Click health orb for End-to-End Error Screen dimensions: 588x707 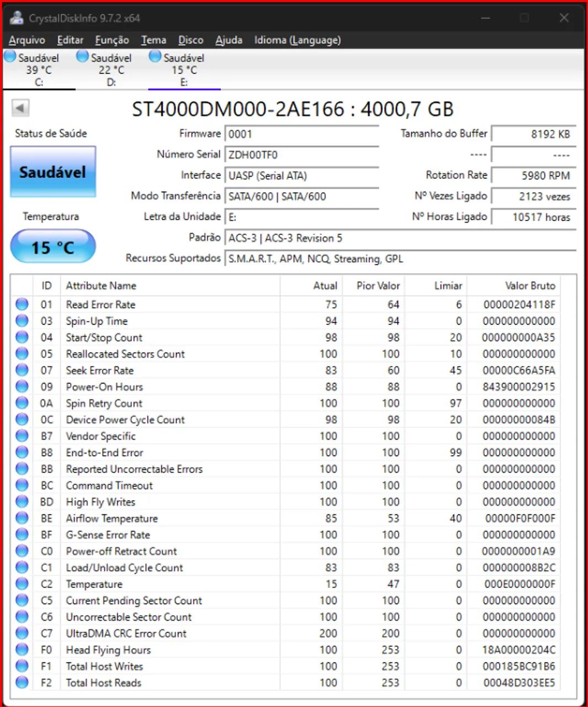[22, 452]
